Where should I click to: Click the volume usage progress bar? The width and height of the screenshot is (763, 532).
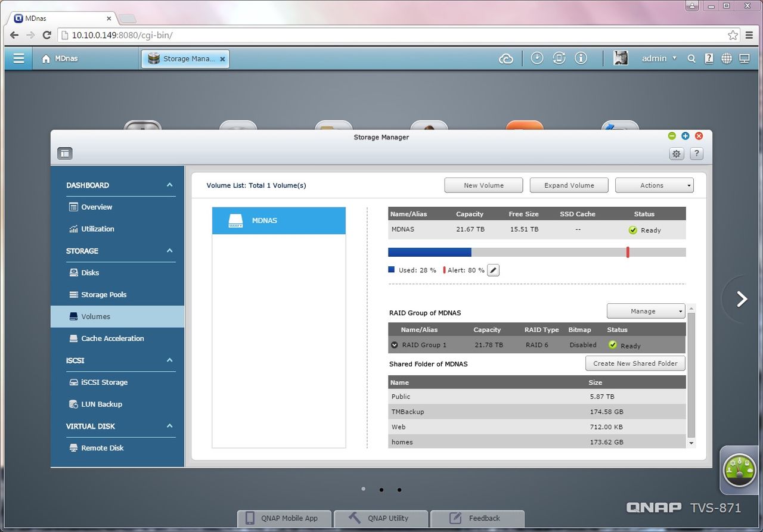(x=536, y=252)
